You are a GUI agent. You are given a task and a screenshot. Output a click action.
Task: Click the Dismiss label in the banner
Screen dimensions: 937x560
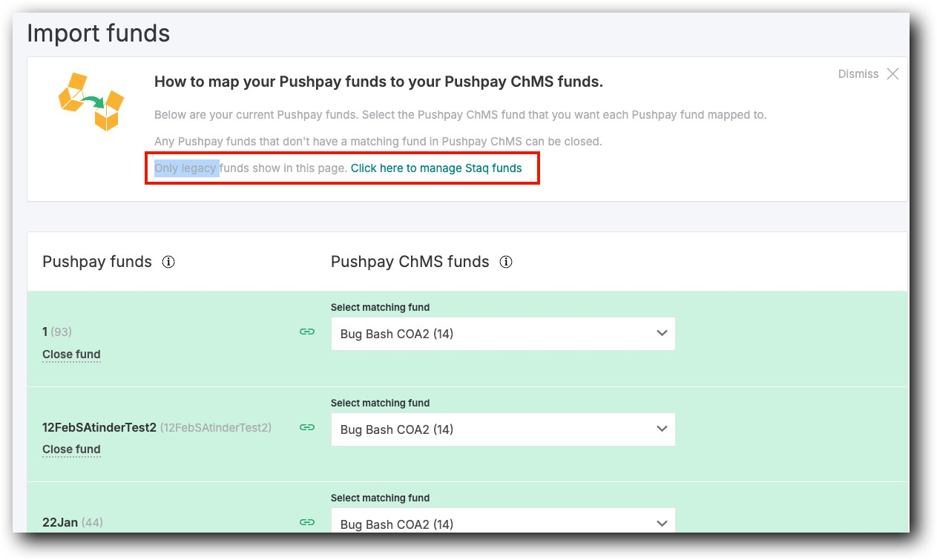click(x=858, y=73)
